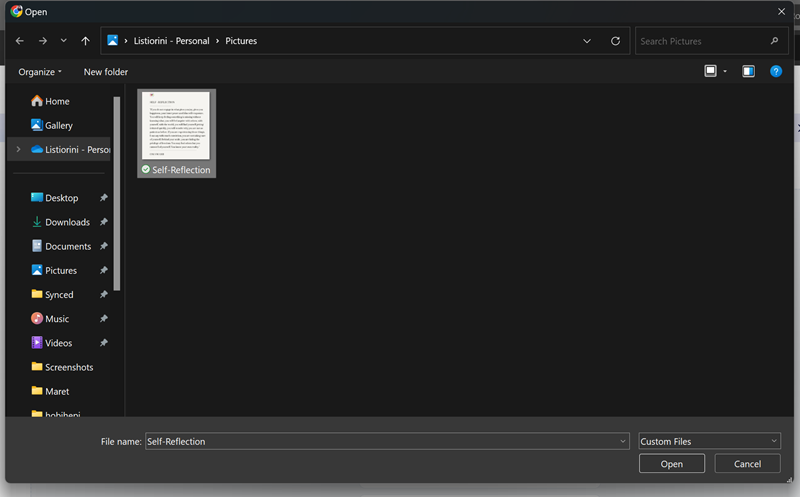Click the Open button
This screenshot has height=497, width=800.
[x=671, y=464]
